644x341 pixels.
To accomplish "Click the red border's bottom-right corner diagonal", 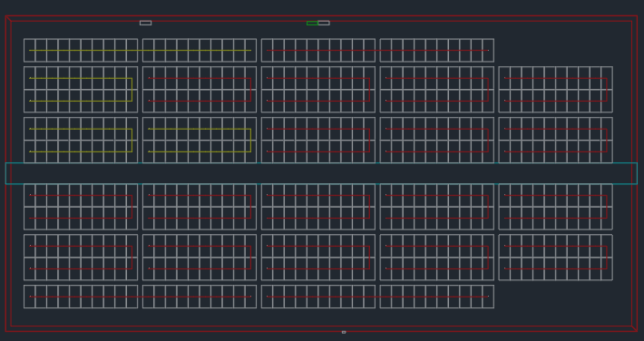I will coord(634,328).
